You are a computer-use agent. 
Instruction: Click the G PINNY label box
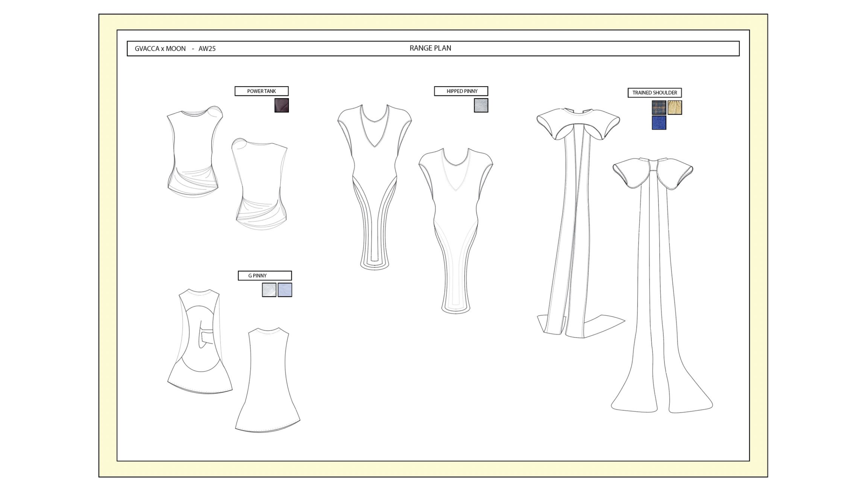click(x=265, y=276)
